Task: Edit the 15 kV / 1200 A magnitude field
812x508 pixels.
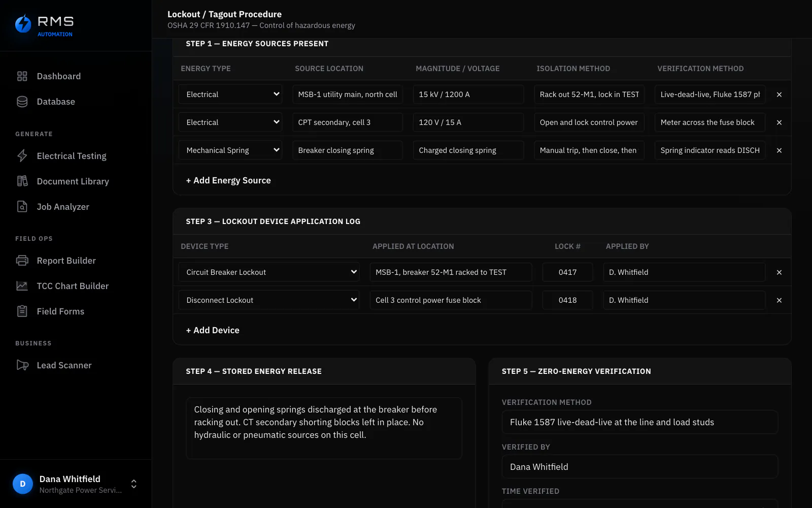Action: click(x=468, y=94)
